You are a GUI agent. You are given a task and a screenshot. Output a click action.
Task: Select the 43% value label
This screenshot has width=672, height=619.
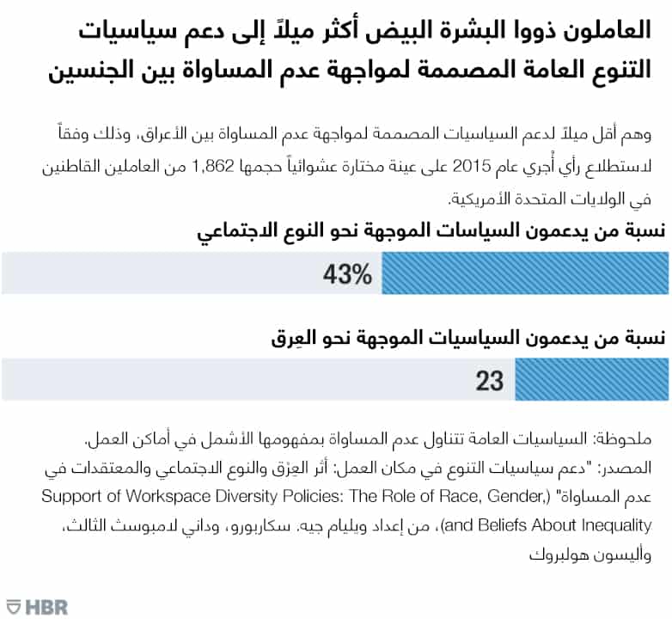tap(347, 274)
